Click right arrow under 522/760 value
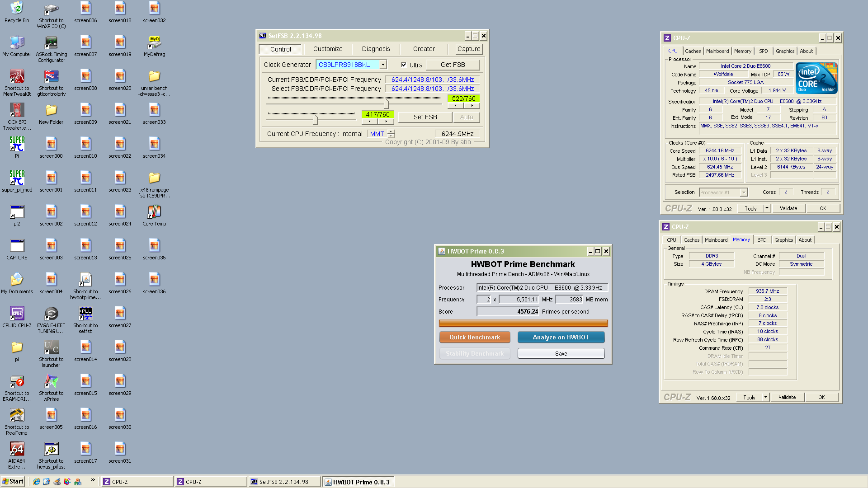 point(472,106)
